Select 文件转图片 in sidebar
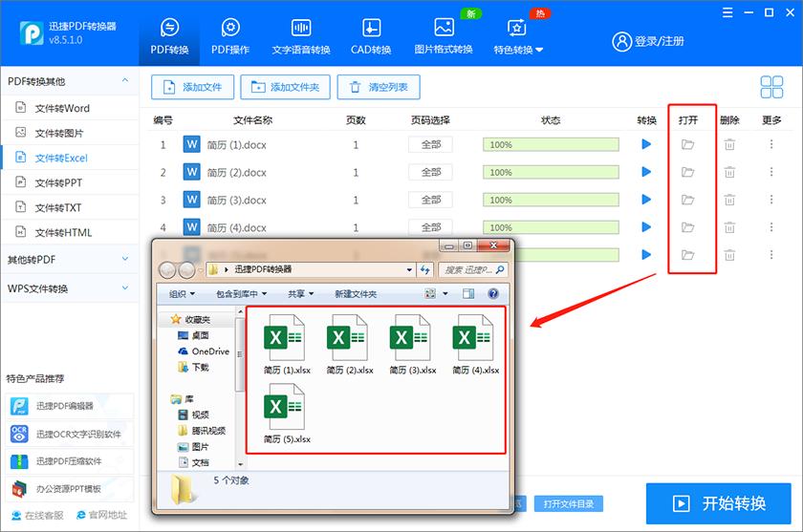803x532 pixels. (70, 133)
